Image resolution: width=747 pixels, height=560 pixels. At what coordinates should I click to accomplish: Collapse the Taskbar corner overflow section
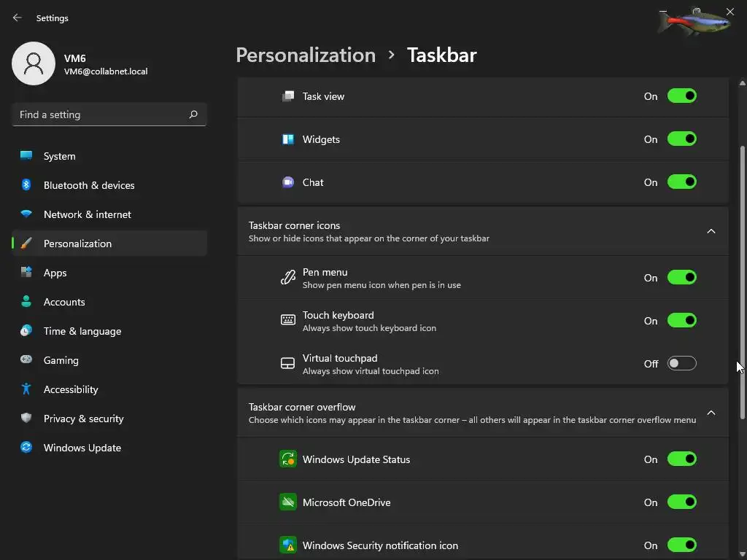point(711,413)
